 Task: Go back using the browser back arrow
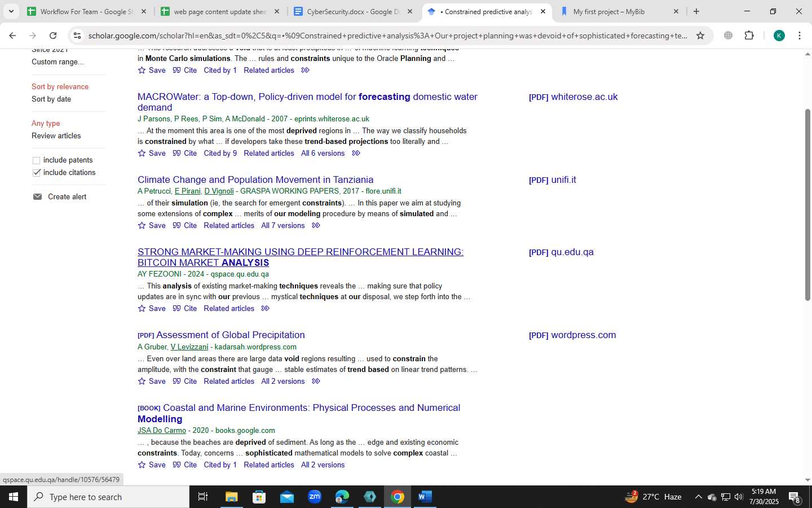point(12,36)
